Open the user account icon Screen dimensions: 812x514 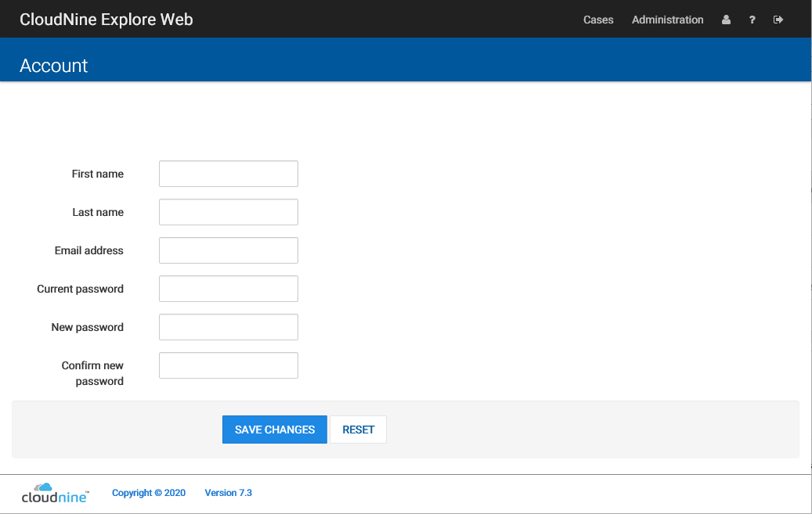(726, 20)
